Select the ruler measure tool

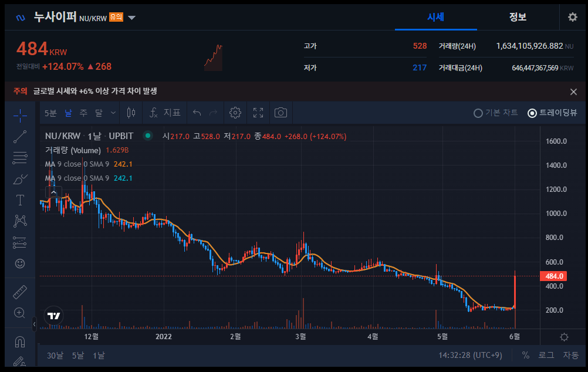[x=20, y=292]
